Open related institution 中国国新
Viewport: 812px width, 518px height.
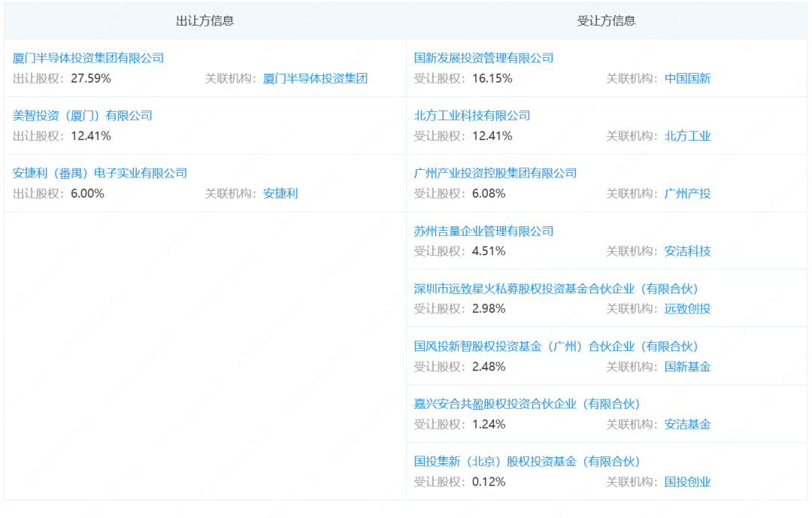pyautogui.click(x=688, y=78)
